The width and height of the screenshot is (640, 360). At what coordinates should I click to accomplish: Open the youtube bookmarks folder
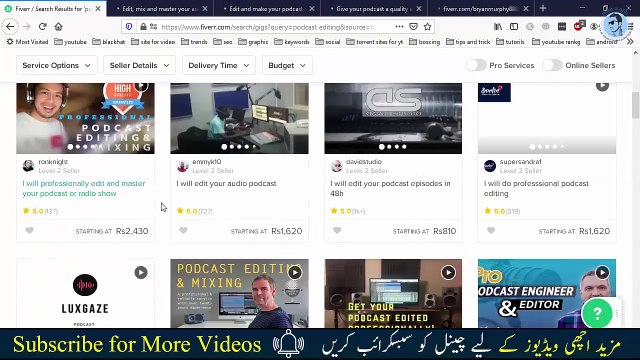click(x=70, y=42)
